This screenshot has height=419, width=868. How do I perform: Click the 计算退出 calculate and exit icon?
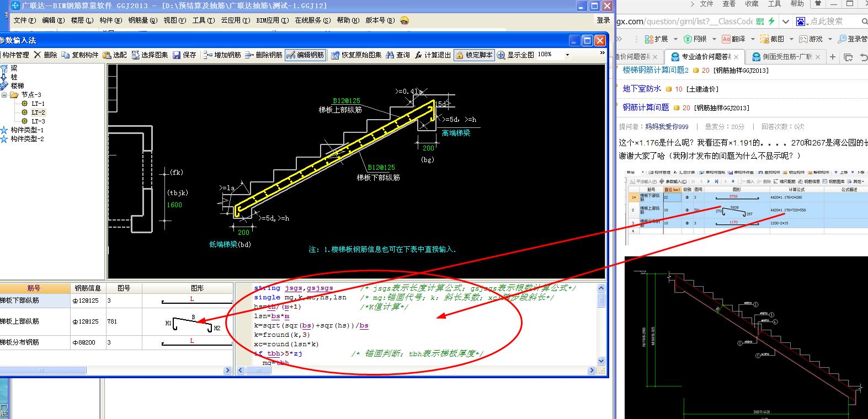tap(418, 55)
